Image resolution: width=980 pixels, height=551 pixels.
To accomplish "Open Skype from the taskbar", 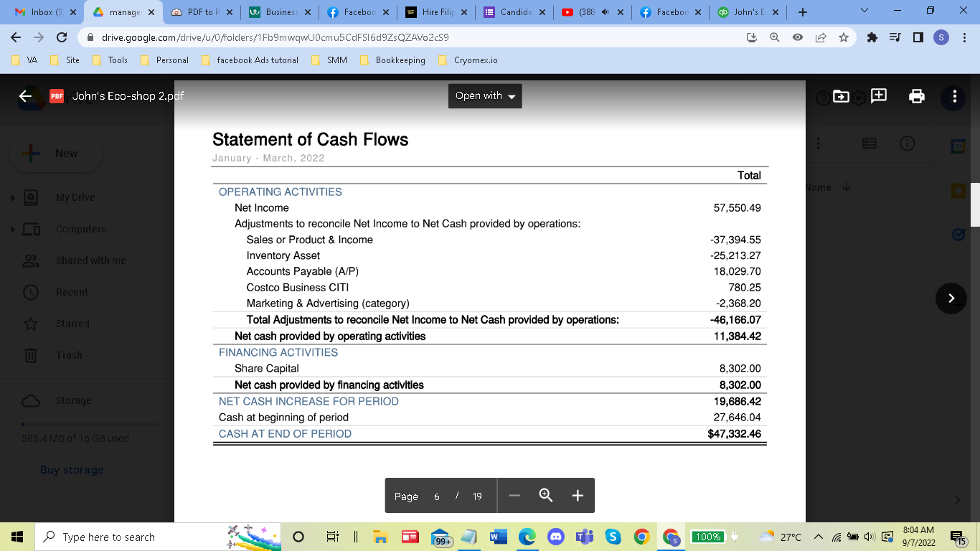I will pos(613,537).
